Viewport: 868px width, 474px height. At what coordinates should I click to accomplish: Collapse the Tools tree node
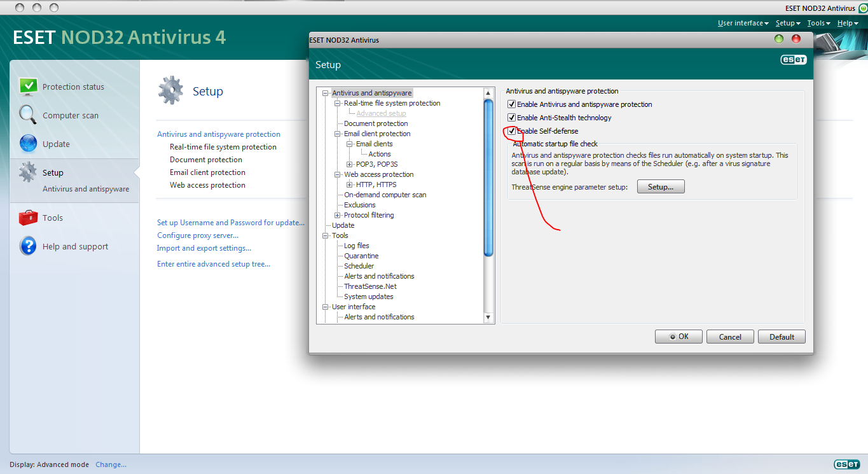click(326, 235)
